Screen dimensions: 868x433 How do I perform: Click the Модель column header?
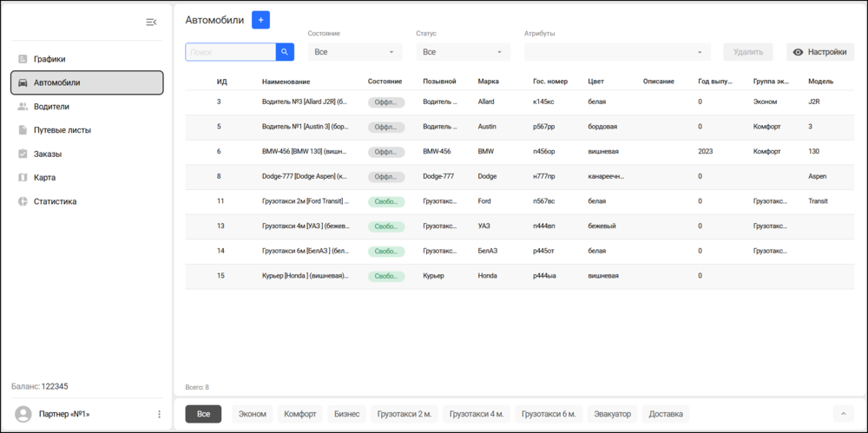tap(821, 82)
